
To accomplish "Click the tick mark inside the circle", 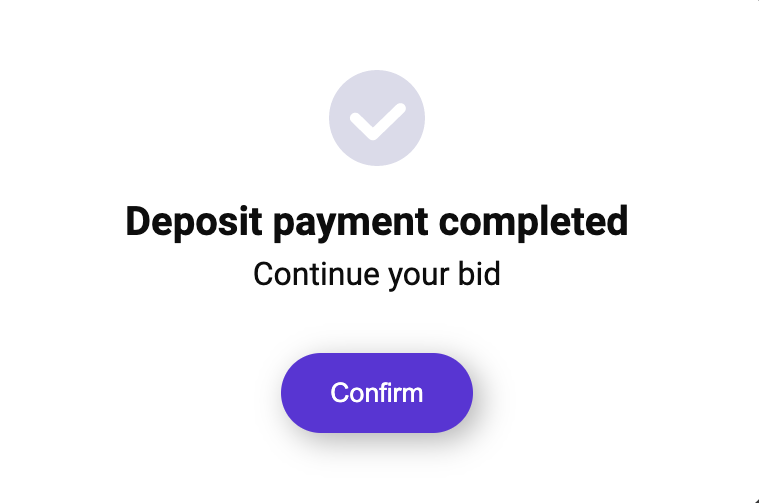I will coord(377,121).
